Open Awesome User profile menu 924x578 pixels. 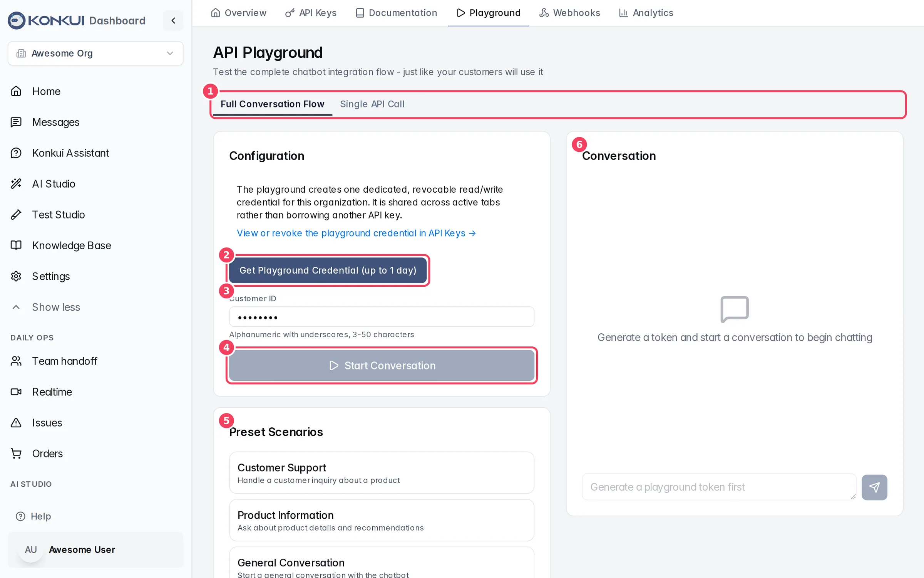(95, 550)
